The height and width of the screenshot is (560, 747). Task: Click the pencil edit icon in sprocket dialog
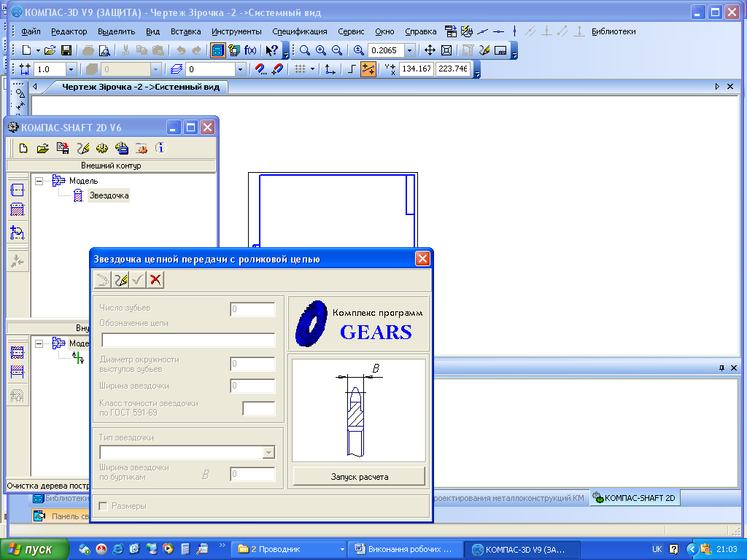[x=120, y=279]
